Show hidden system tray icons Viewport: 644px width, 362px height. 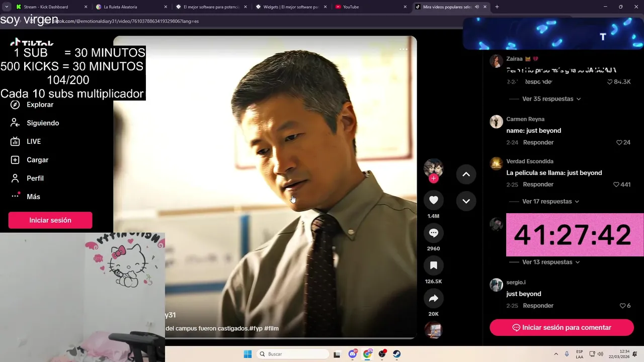coord(556,354)
